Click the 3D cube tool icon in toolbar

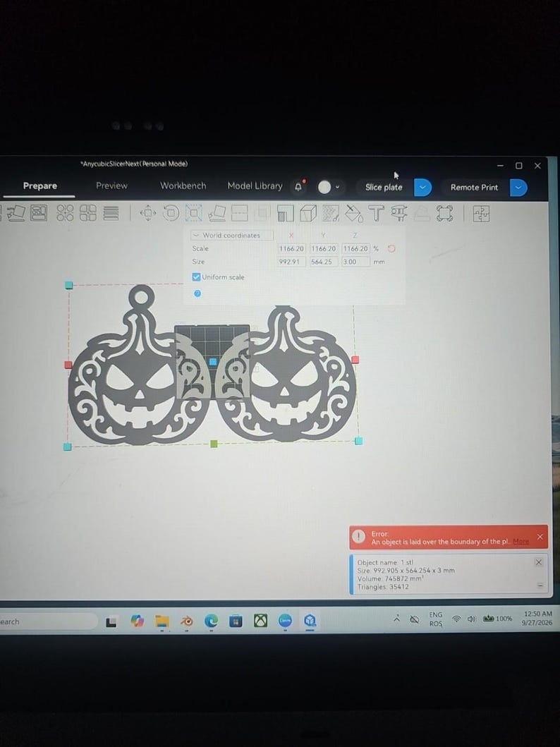(x=308, y=213)
